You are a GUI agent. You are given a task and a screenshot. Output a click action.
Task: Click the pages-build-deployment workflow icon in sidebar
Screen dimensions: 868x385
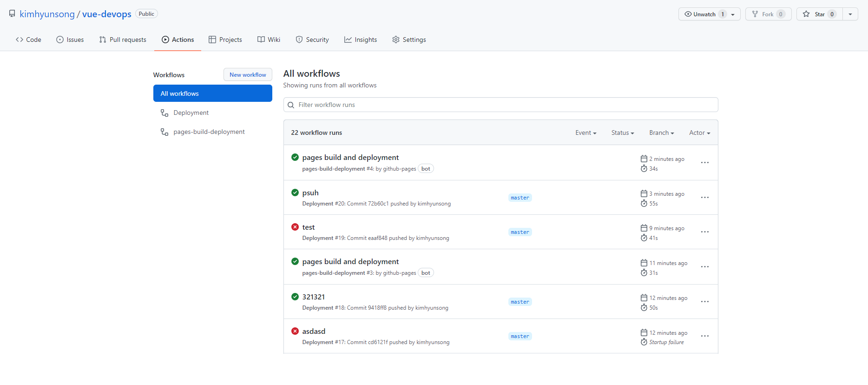(x=164, y=132)
